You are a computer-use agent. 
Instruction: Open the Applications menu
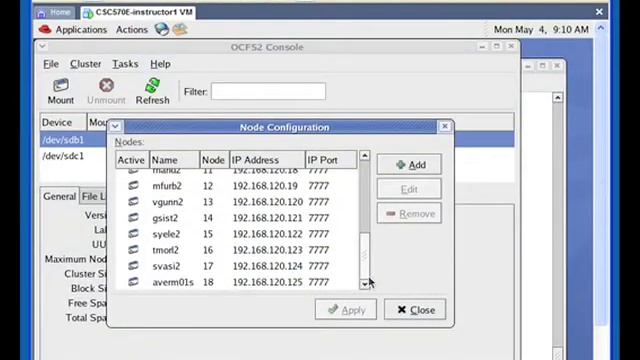[x=81, y=30]
